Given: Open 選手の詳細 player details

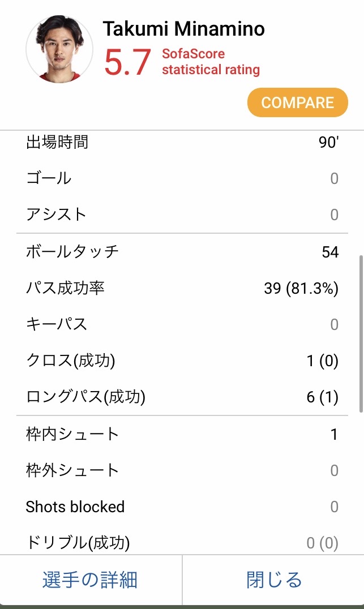Looking at the screenshot, I should 90,580.
